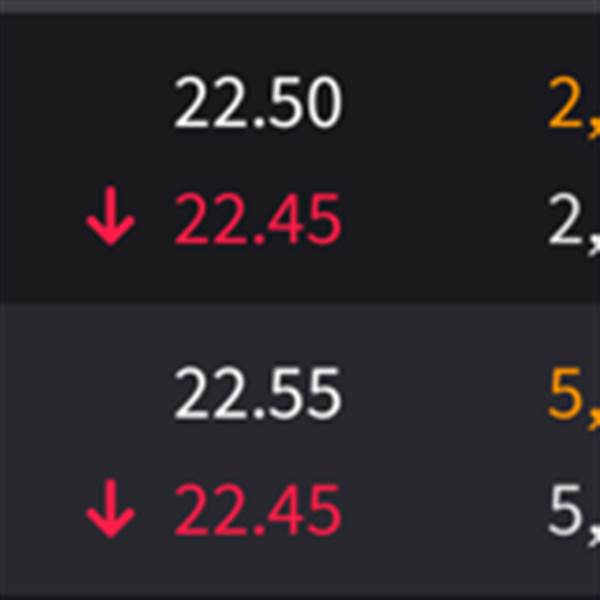Select the red 22.45 price in lighter row
600x600 pixels.
tap(258, 511)
